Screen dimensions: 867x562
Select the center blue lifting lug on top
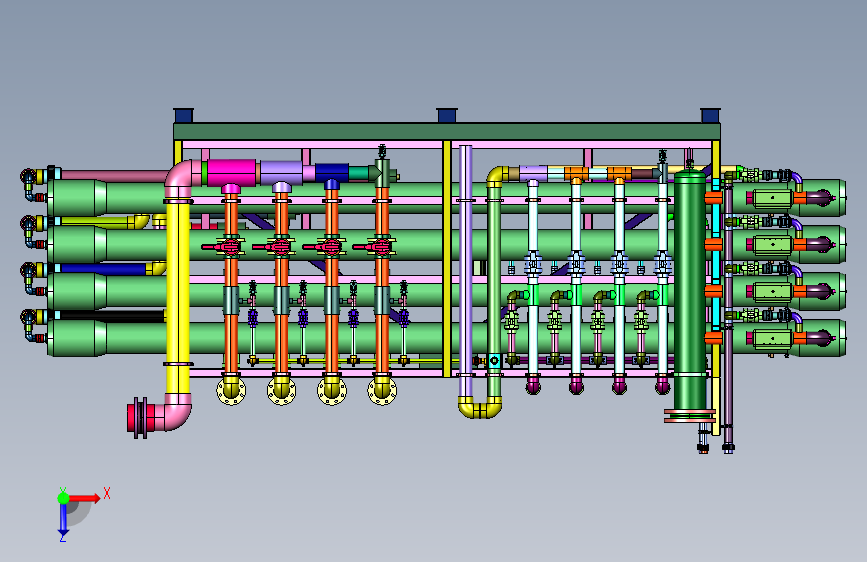[447, 115]
